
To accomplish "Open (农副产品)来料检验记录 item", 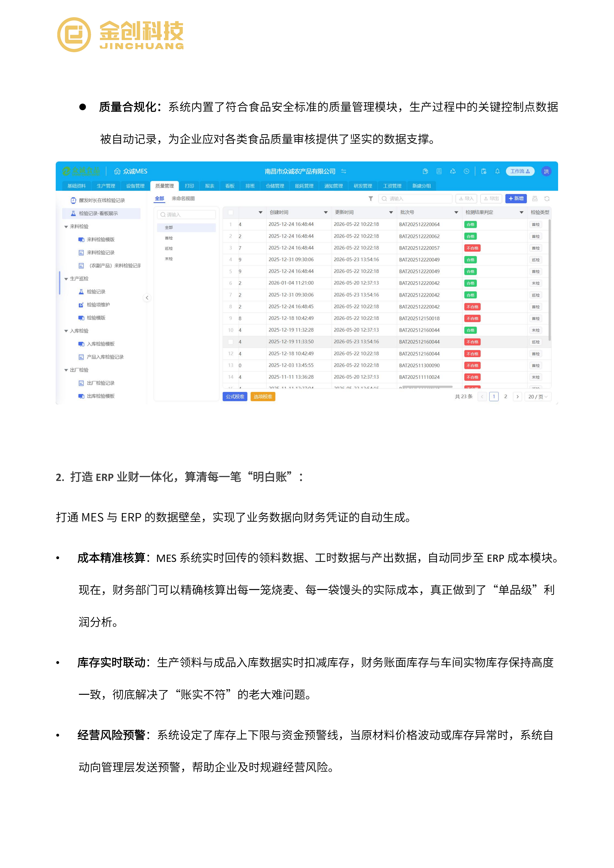I will point(110,266).
